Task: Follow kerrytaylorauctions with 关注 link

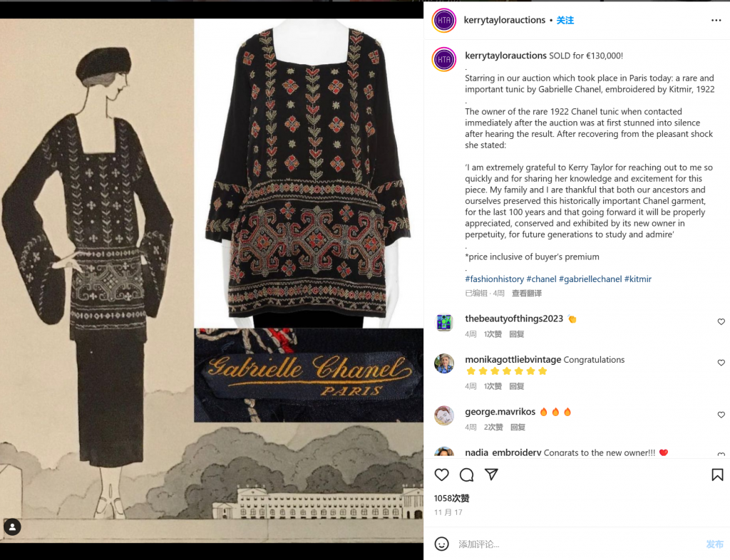Action: pos(565,21)
